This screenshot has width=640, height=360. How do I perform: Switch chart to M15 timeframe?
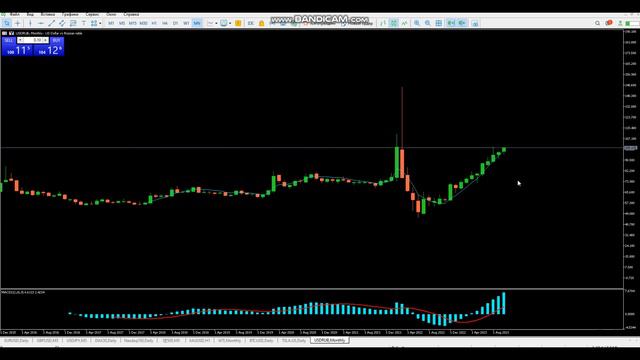(133, 23)
